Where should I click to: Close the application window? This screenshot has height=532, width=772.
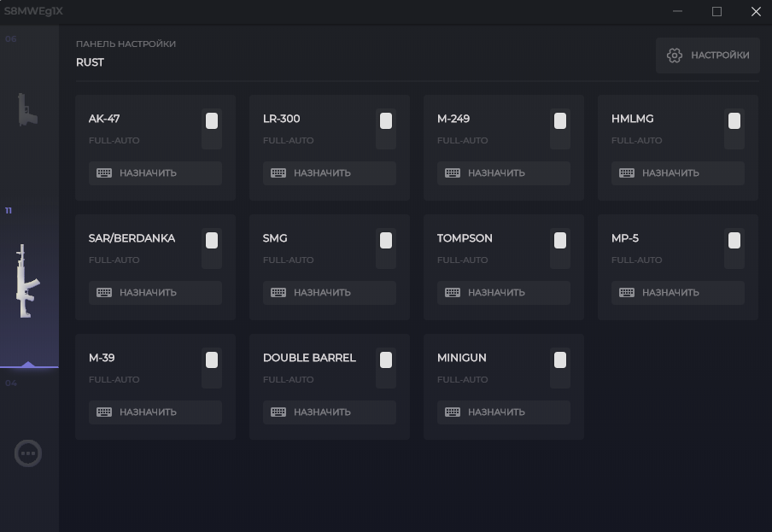coord(757,11)
